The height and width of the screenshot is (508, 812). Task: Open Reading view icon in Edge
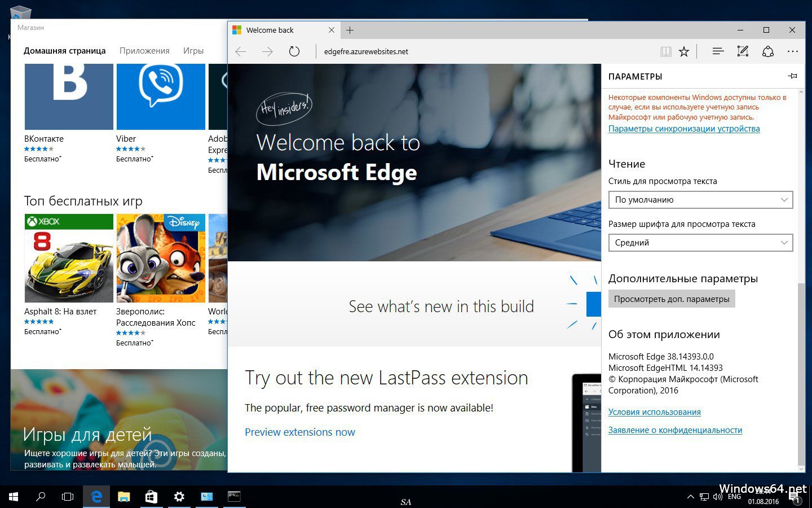coord(666,51)
